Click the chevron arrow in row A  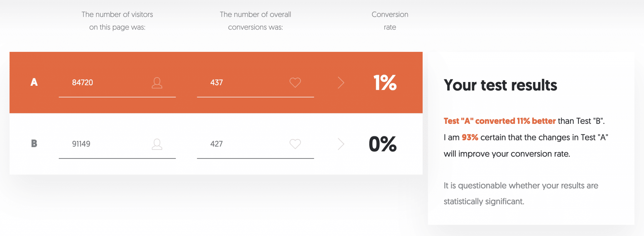341,83
